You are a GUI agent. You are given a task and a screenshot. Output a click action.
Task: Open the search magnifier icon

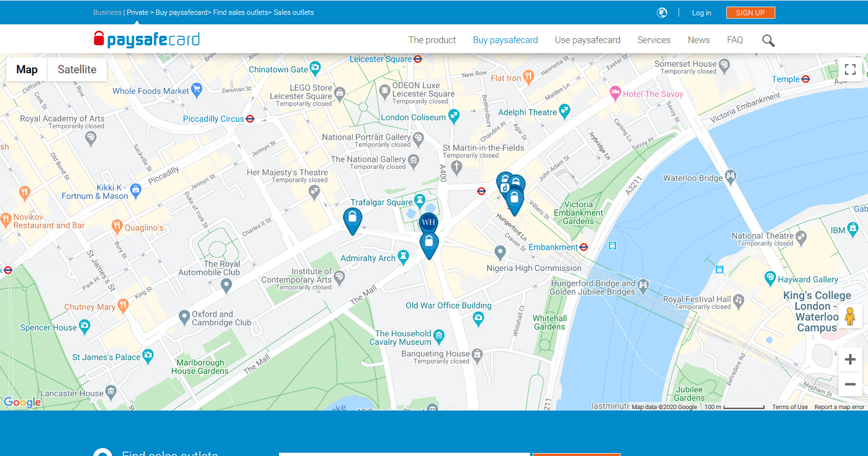pos(768,41)
